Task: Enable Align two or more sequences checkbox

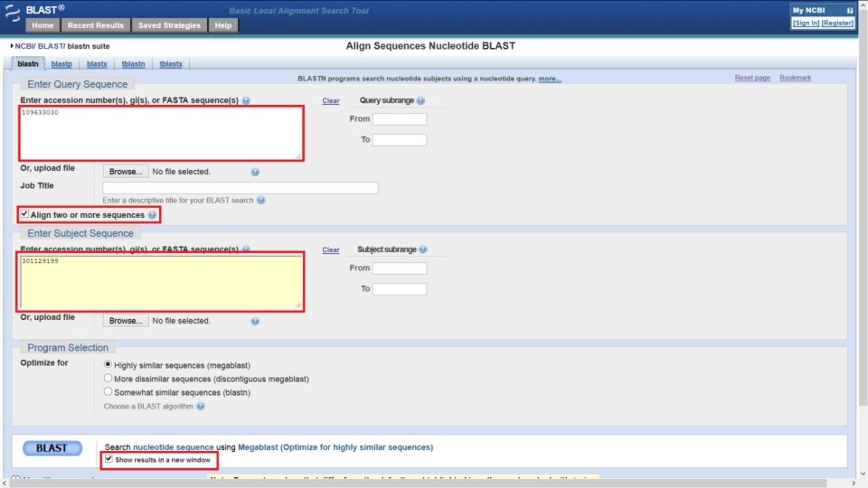Action: (x=24, y=214)
